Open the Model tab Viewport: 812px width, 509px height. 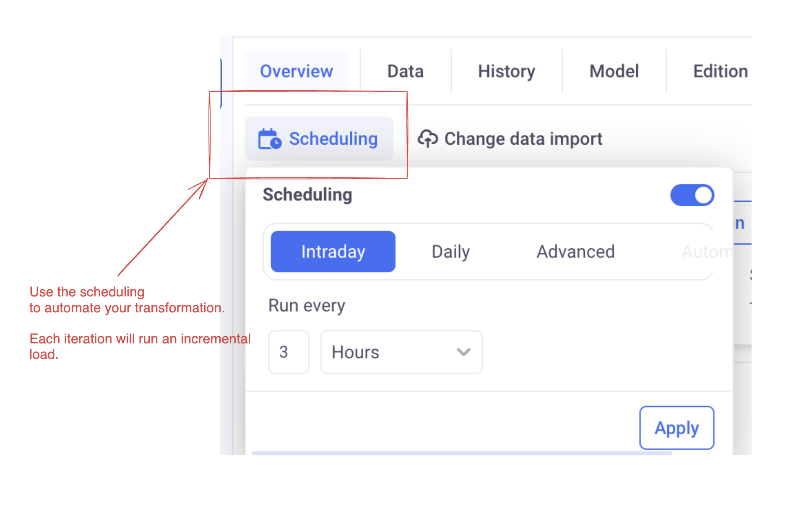(x=614, y=71)
